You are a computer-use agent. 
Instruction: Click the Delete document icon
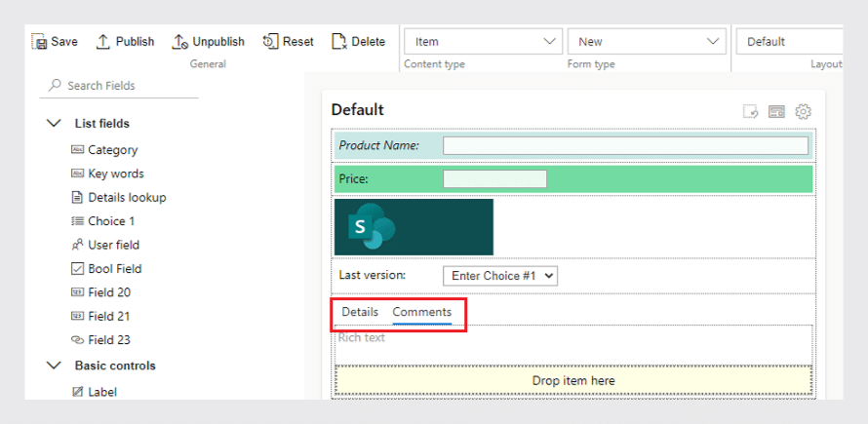tap(338, 42)
